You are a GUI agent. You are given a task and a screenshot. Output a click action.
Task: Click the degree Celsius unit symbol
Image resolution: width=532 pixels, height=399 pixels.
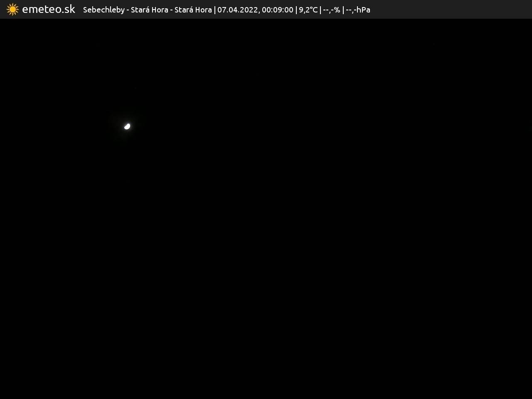point(314,10)
